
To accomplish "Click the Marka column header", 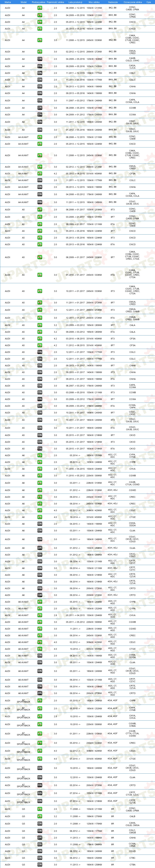I will (x=8, y=2).
